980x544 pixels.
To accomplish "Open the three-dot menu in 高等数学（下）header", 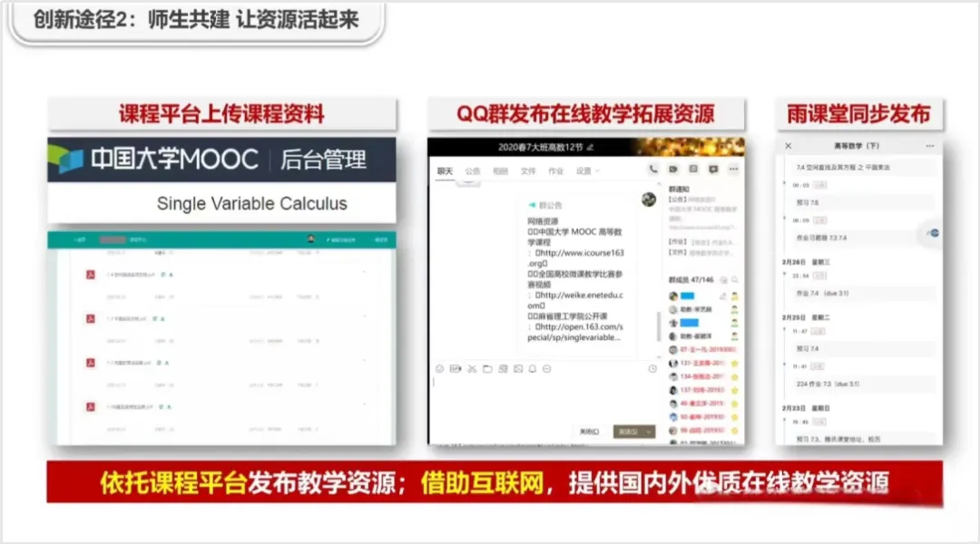I will pos(930,146).
